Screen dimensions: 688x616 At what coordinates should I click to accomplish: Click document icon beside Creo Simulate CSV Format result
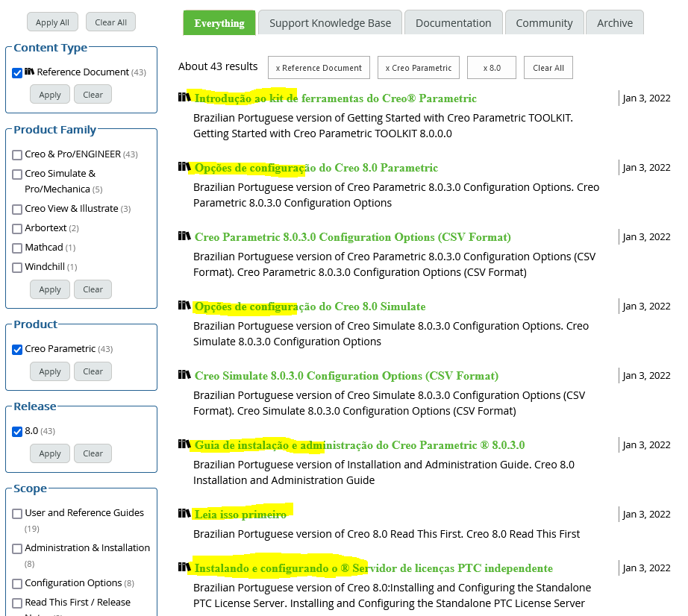[184, 374]
